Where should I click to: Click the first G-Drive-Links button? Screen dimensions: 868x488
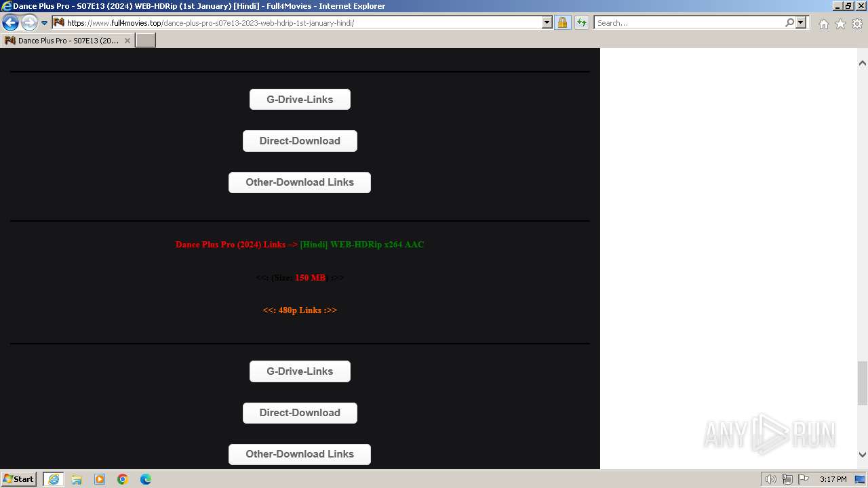[x=300, y=99]
